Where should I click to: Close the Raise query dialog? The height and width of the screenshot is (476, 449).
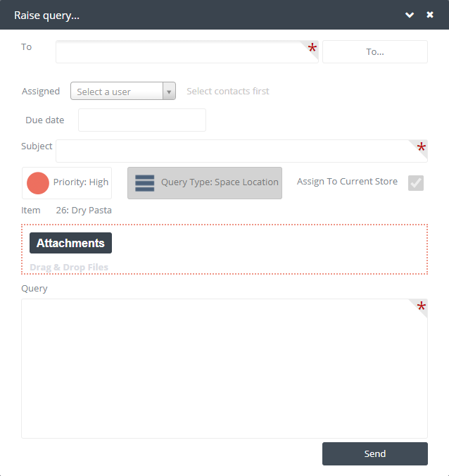pyautogui.click(x=430, y=15)
